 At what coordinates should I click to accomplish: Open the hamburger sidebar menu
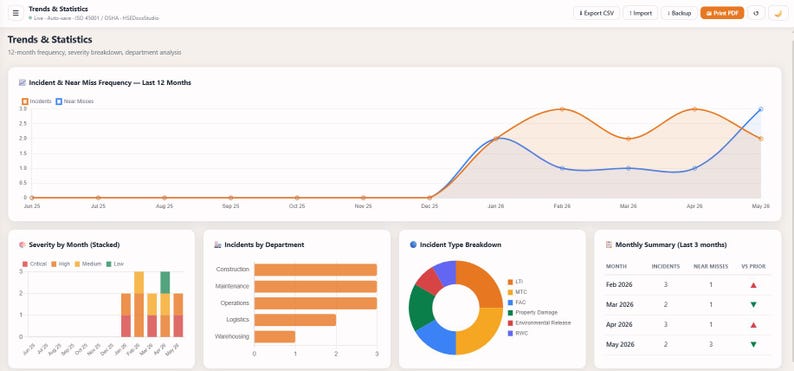[16, 13]
